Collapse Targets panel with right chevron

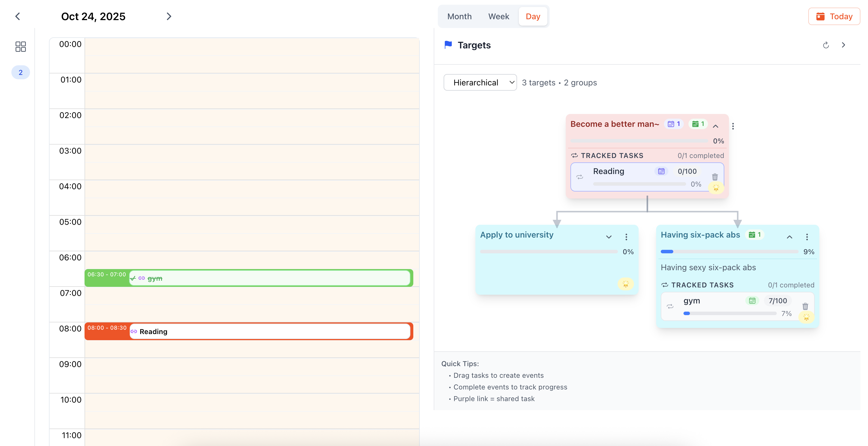pyautogui.click(x=844, y=45)
